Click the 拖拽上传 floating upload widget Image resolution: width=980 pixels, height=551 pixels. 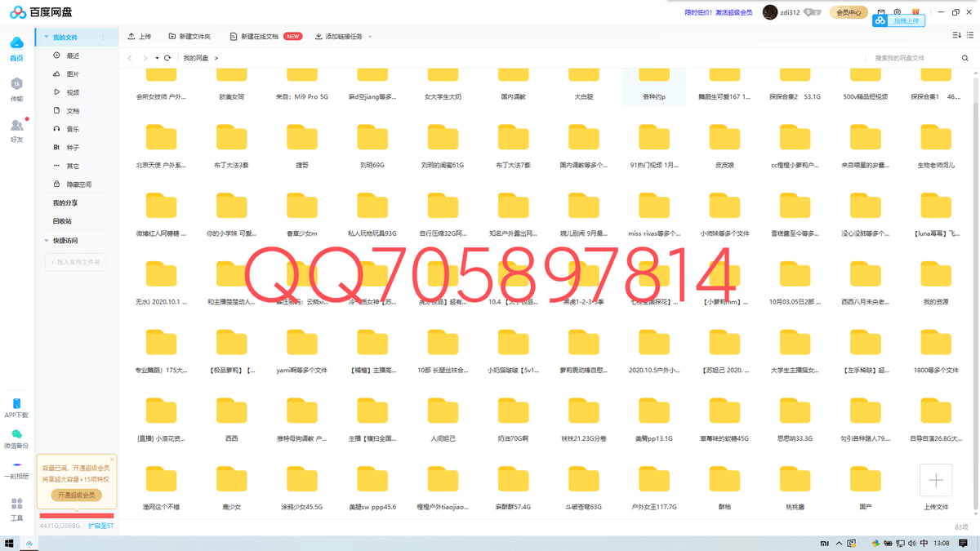pos(899,20)
